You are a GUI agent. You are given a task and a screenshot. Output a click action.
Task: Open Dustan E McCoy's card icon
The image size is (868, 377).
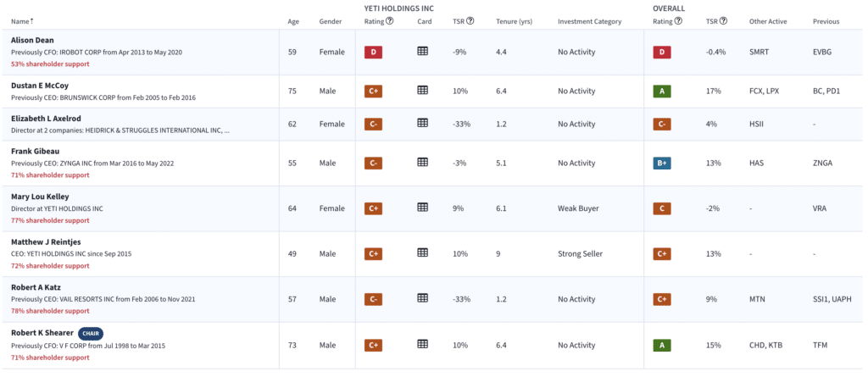[x=422, y=91]
